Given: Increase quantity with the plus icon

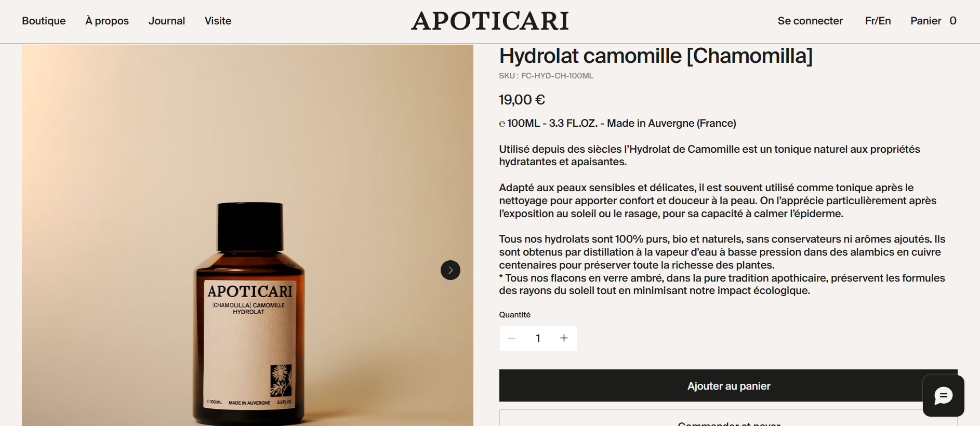Looking at the screenshot, I should [x=564, y=338].
